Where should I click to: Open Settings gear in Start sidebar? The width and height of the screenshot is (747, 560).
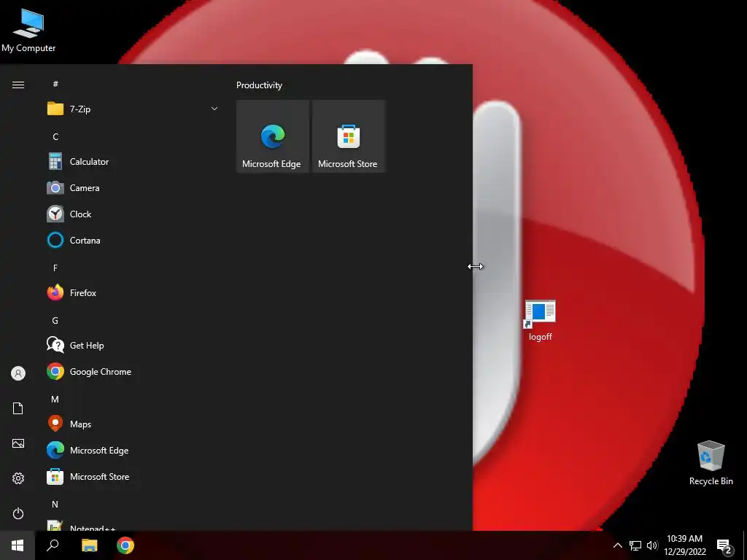(18, 478)
